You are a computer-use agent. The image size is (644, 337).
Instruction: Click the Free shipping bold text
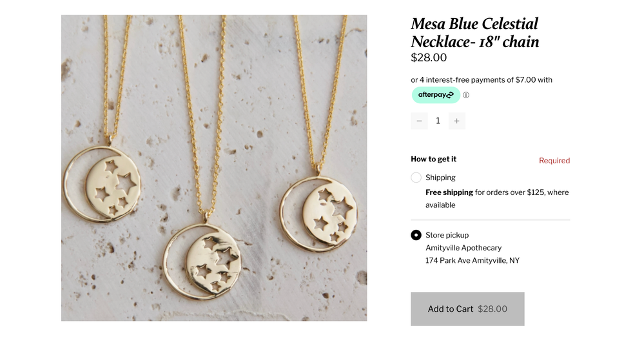[449, 192]
